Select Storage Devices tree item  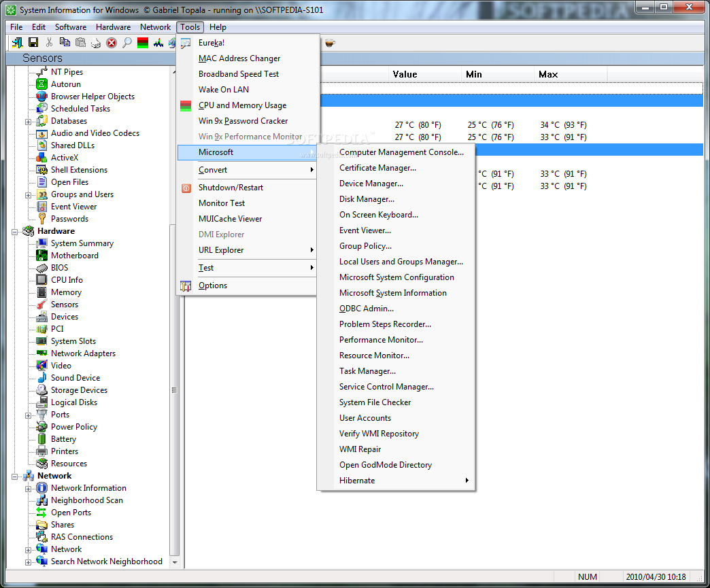coord(80,390)
